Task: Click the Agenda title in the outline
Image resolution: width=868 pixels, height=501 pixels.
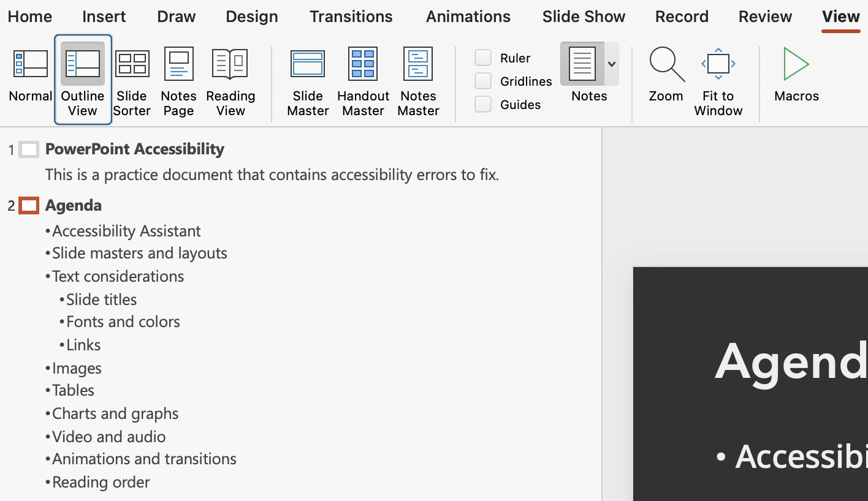Action: [x=74, y=205]
